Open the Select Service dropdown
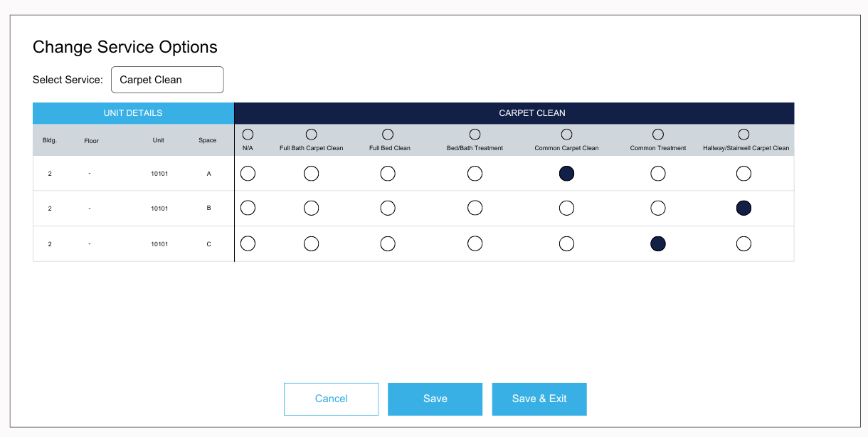The width and height of the screenshot is (868, 437). 167,80
